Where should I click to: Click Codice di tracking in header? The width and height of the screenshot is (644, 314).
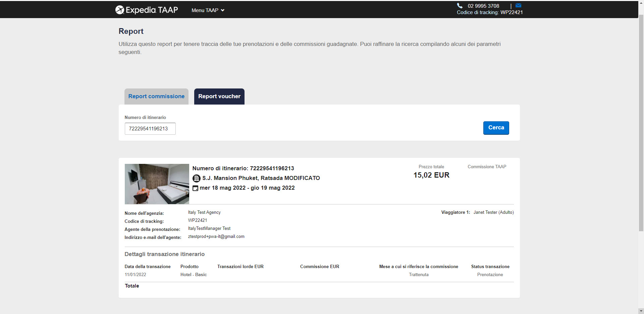[490, 12]
